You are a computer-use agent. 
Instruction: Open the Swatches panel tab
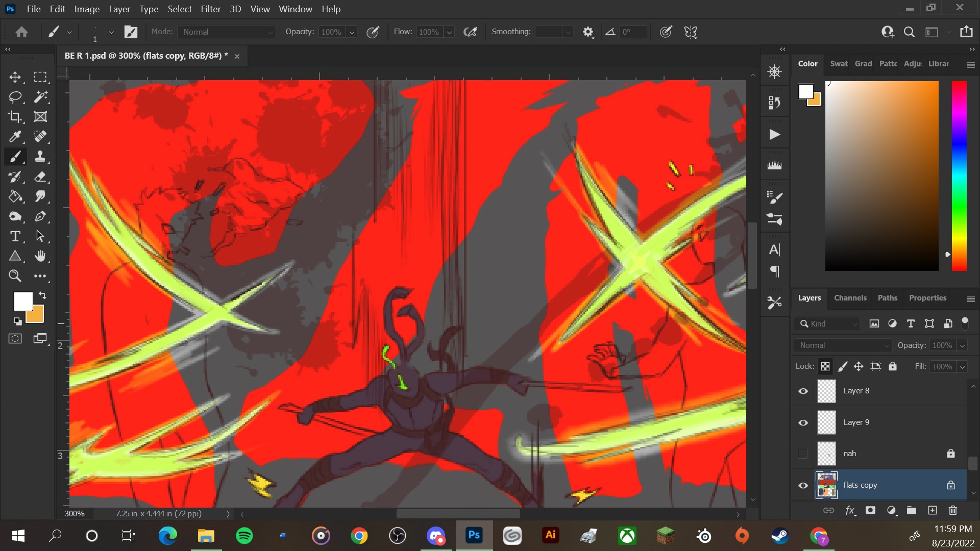pyautogui.click(x=839, y=64)
